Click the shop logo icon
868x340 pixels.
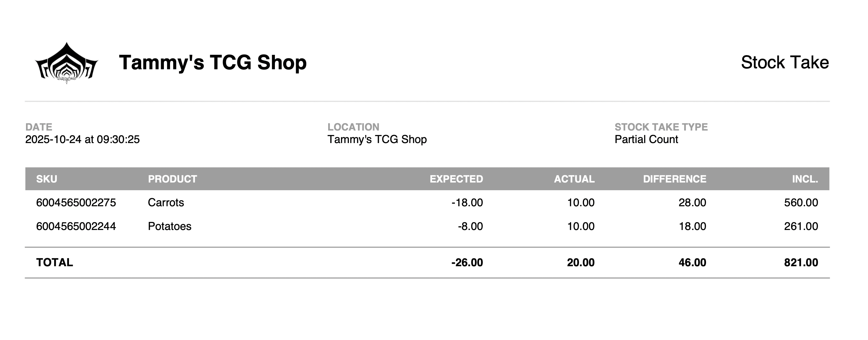click(x=66, y=63)
